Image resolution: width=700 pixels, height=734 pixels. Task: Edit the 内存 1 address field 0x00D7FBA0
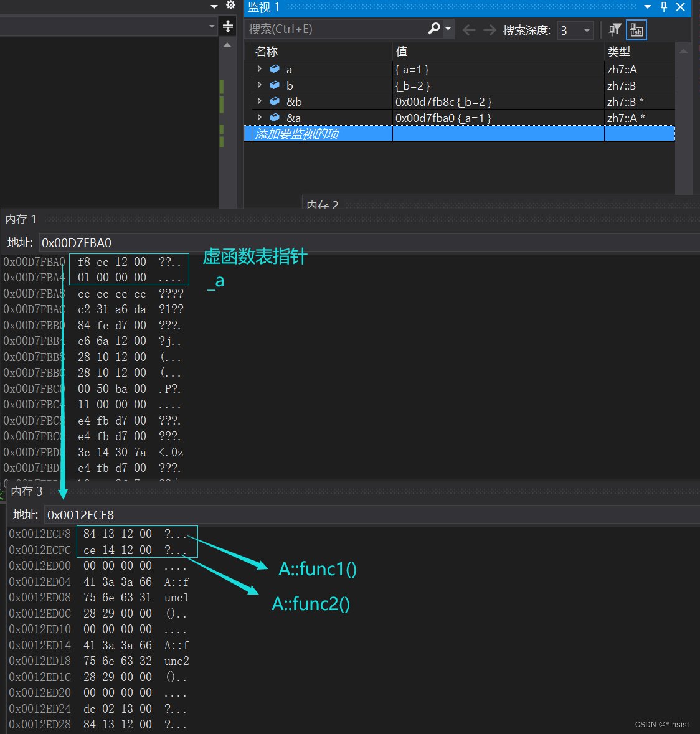point(369,242)
